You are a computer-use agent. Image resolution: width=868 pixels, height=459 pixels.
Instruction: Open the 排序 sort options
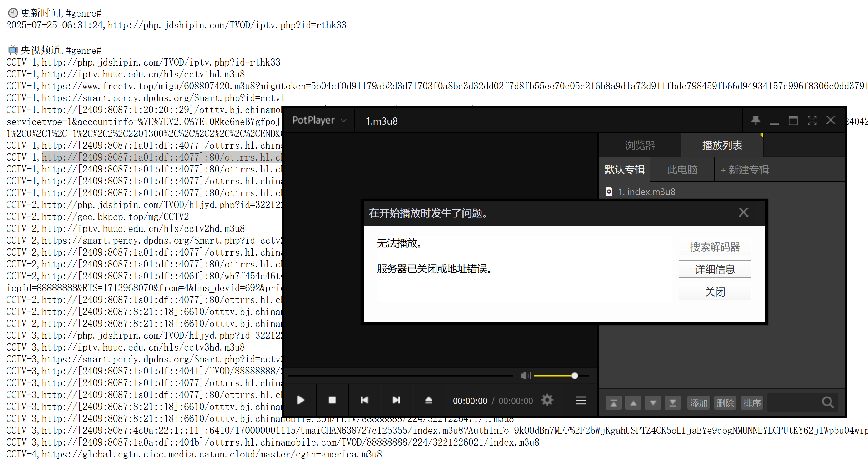click(x=752, y=402)
